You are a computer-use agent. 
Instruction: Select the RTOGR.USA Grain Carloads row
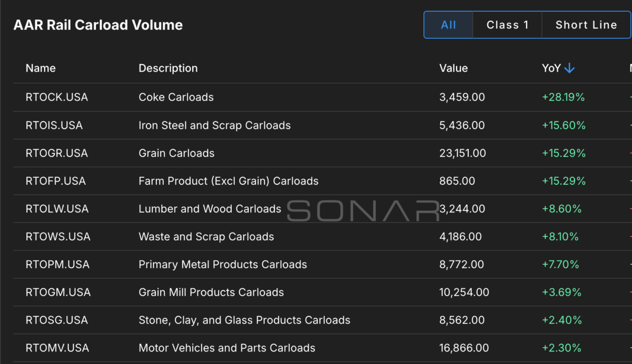(322, 153)
